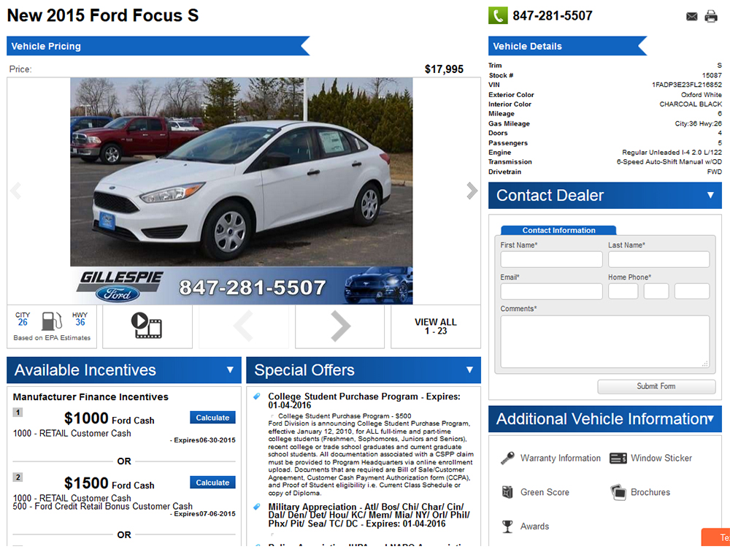Select the Contact Information tab

pyautogui.click(x=558, y=231)
